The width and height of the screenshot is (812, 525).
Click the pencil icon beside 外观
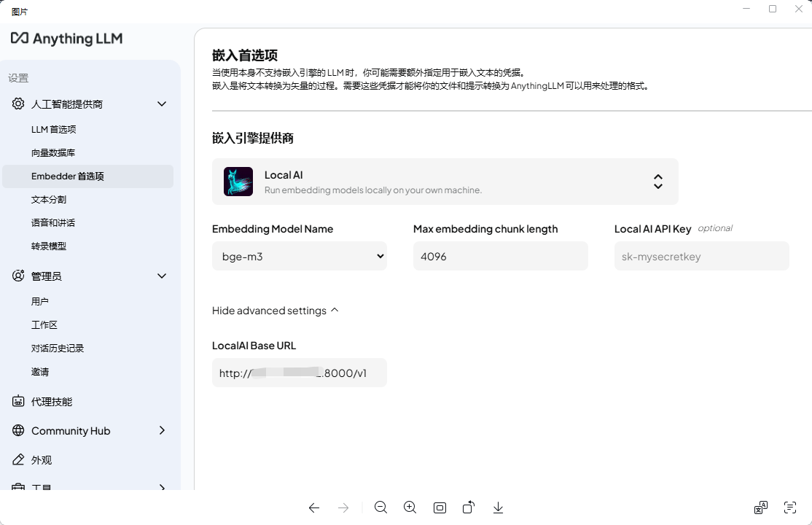coord(18,459)
